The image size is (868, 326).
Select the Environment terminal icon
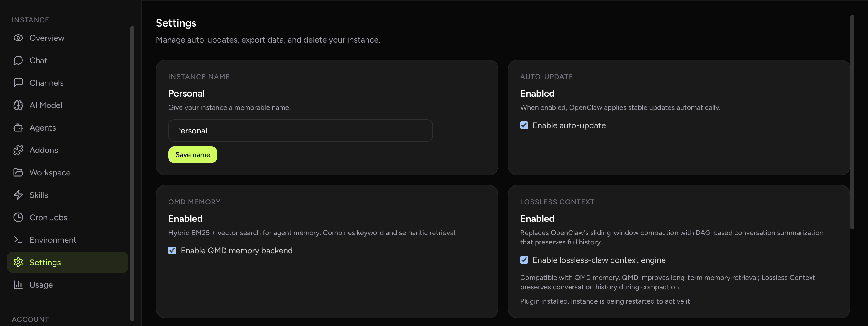[18, 239]
